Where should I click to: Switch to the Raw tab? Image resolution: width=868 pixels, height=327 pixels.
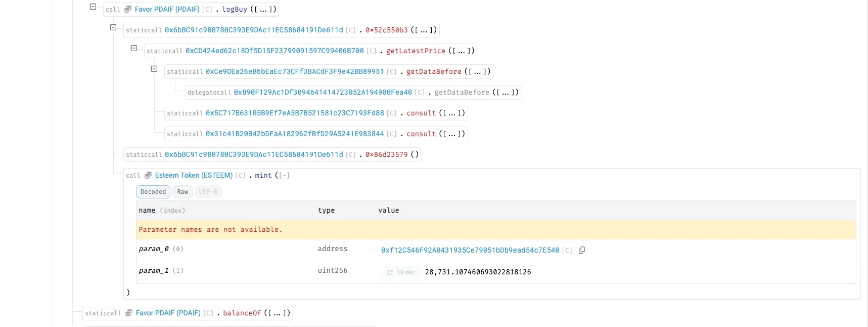(182, 192)
